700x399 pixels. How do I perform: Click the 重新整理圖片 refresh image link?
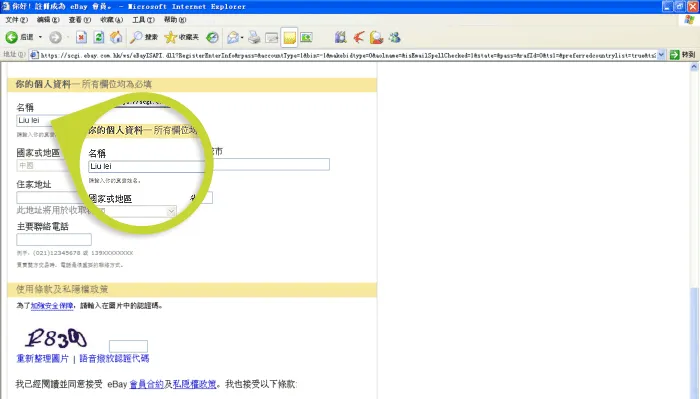pos(43,358)
